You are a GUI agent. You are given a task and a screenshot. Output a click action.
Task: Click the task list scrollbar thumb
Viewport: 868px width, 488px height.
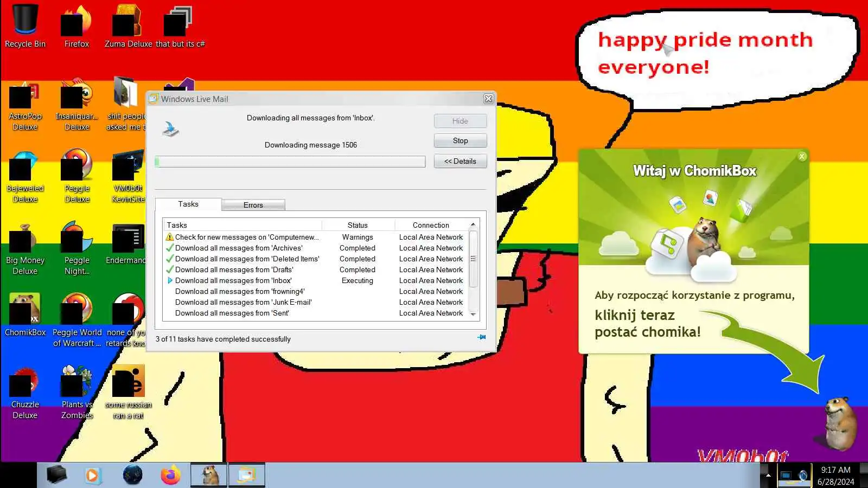[x=473, y=259]
